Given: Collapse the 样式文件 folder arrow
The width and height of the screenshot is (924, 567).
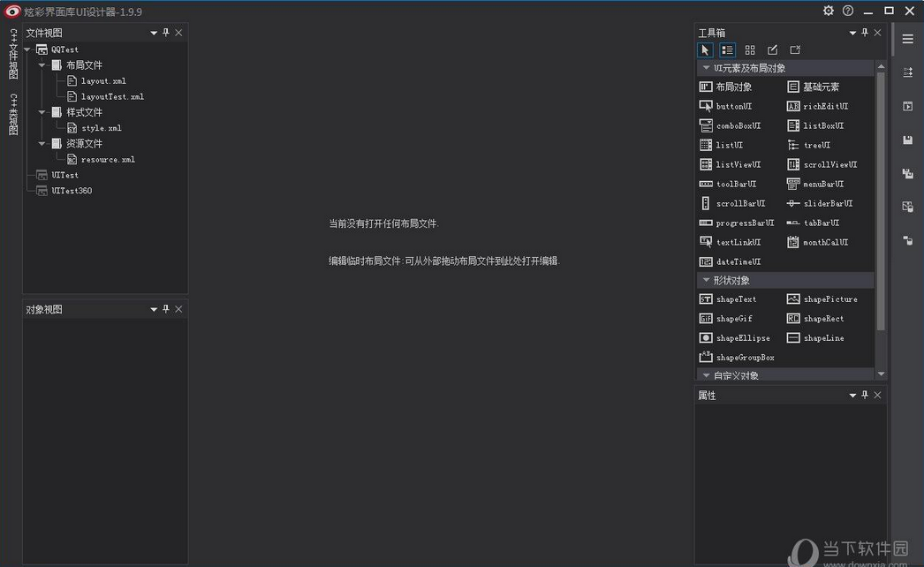Looking at the screenshot, I should click(x=42, y=112).
